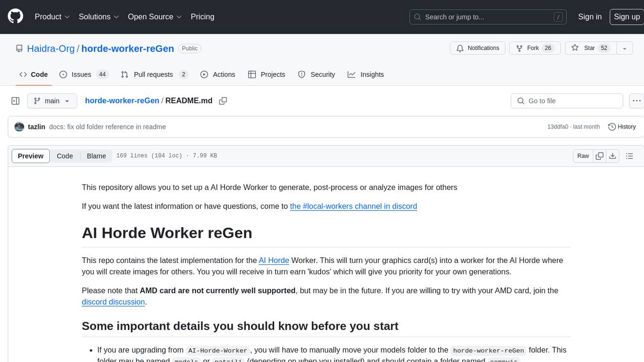
Task: Click the pull requests count badge 2
Action: (x=184, y=74)
